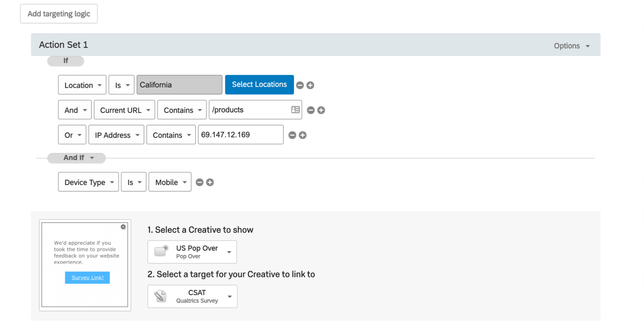Remove the Current URL condition minus icon
Image resolution: width=644 pixels, height=322 pixels.
(311, 110)
